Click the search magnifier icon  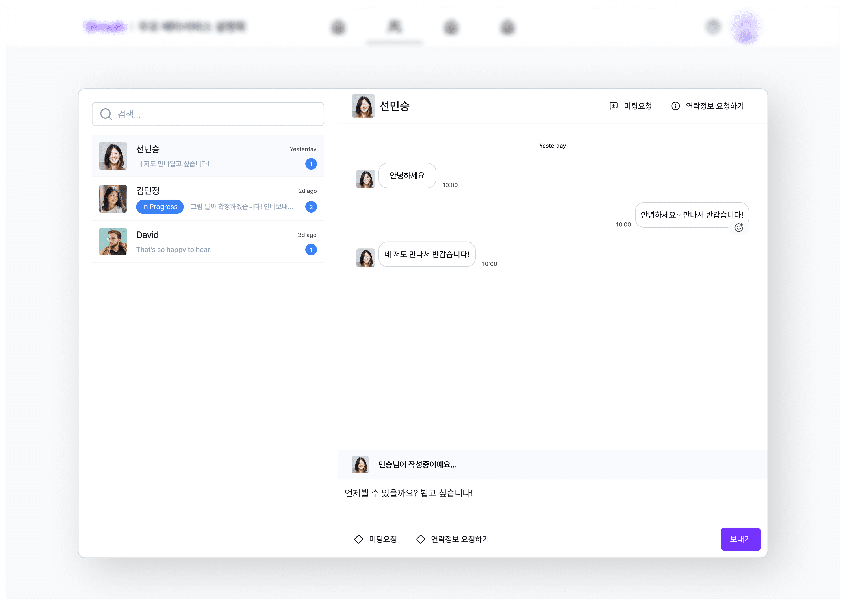tap(106, 114)
